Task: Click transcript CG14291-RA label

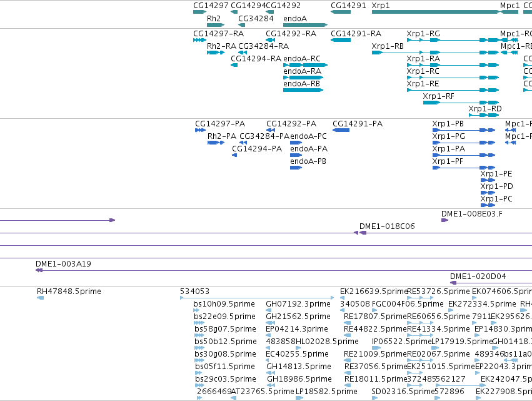Action: pos(356,34)
